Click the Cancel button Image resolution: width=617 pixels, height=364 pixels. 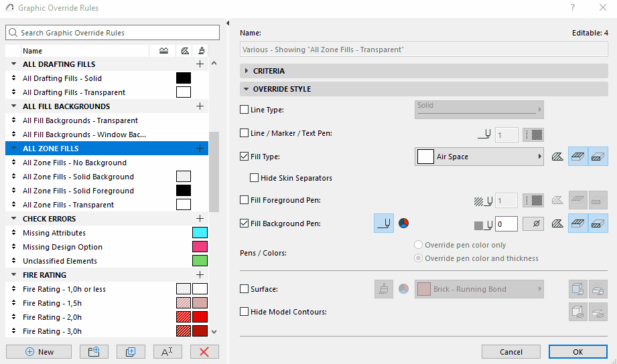(510, 352)
